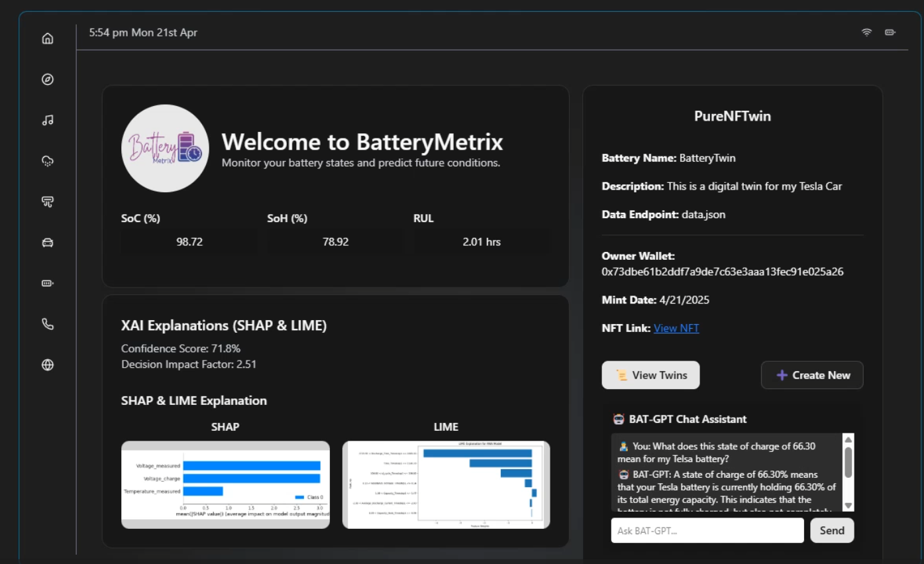Click the time and date text
Image resolution: width=924 pixels, height=564 pixels.
(143, 32)
